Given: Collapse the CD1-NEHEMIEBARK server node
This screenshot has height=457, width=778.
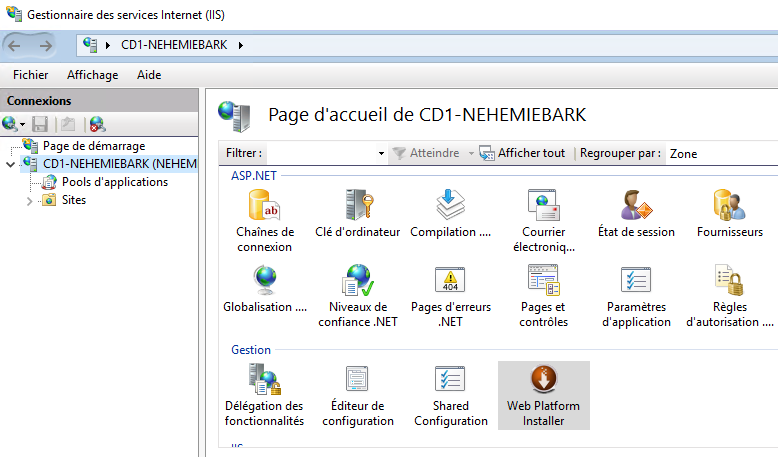Looking at the screenshot, I should click(10, 164).
